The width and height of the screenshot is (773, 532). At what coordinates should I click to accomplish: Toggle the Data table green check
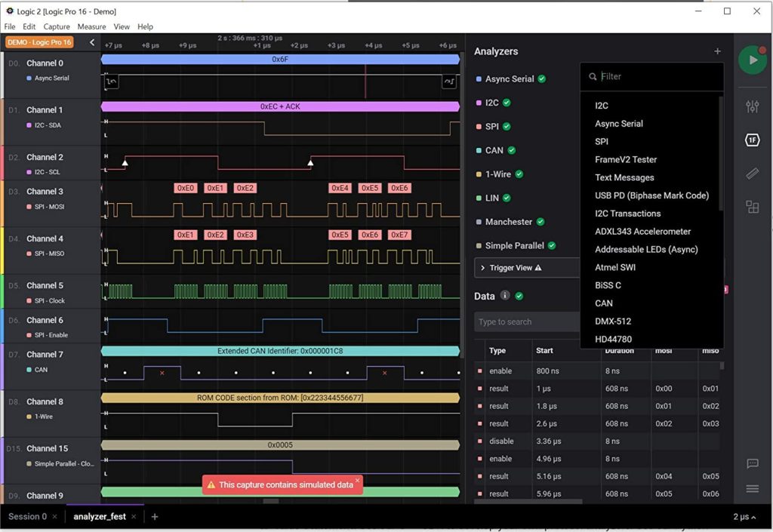point(519,296)
